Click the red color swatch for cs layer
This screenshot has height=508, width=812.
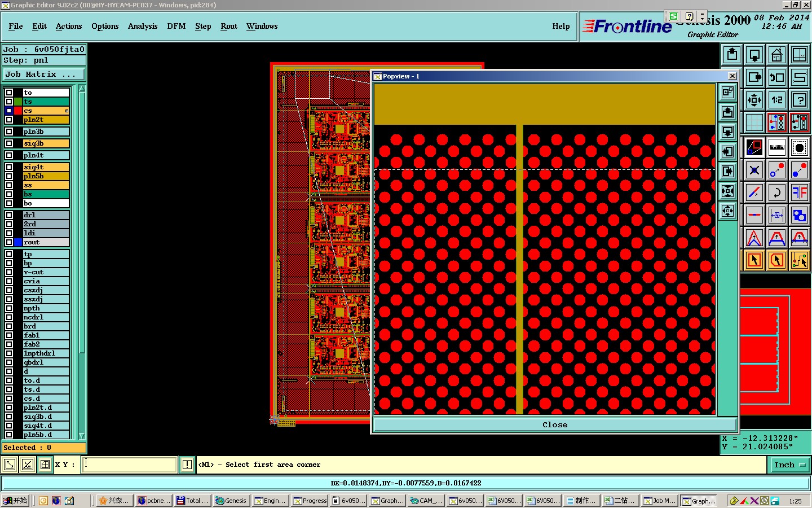(x=18, y=111)
